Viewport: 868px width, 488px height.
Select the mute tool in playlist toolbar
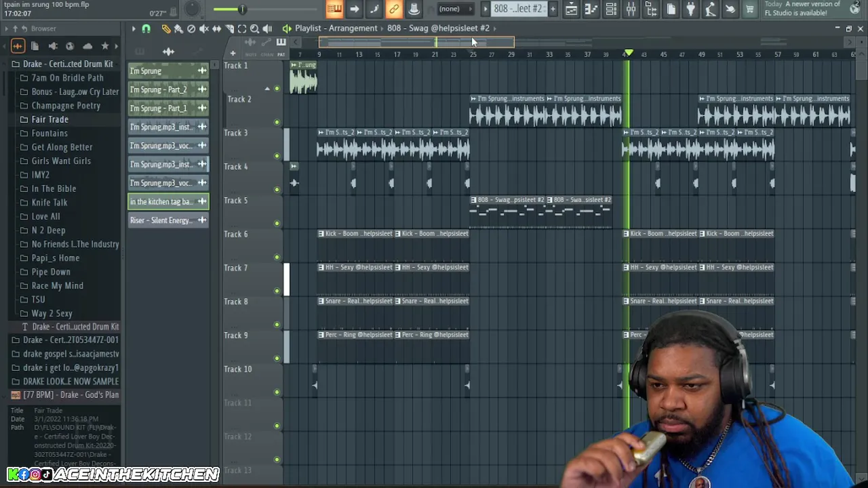coord(204,28)
